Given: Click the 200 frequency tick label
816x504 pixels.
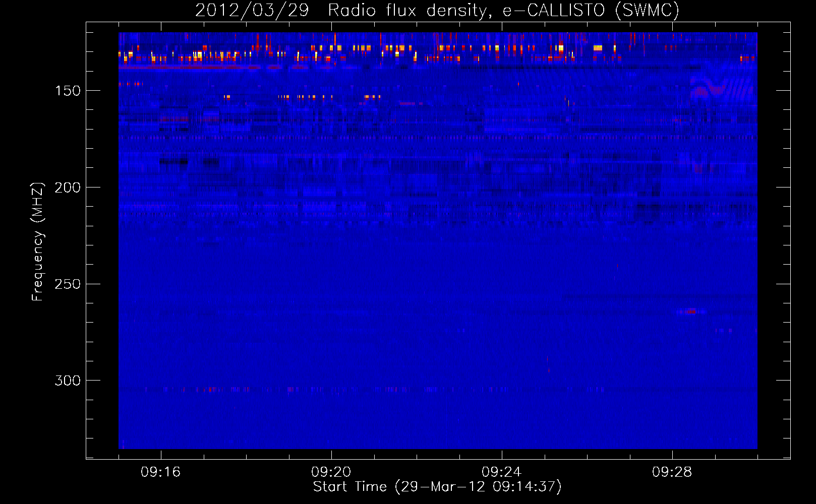Looking at the screenshot, I should click(68, 187).
